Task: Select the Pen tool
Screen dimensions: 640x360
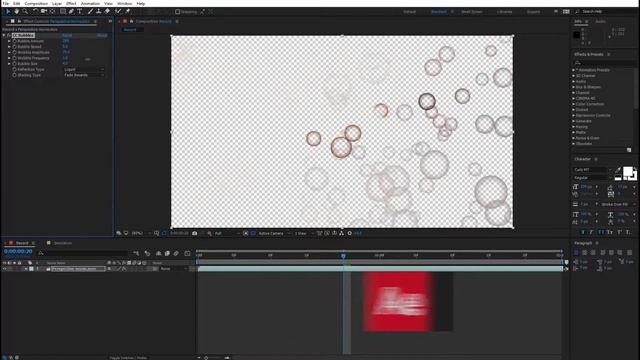Action: (x=71, y=11)
